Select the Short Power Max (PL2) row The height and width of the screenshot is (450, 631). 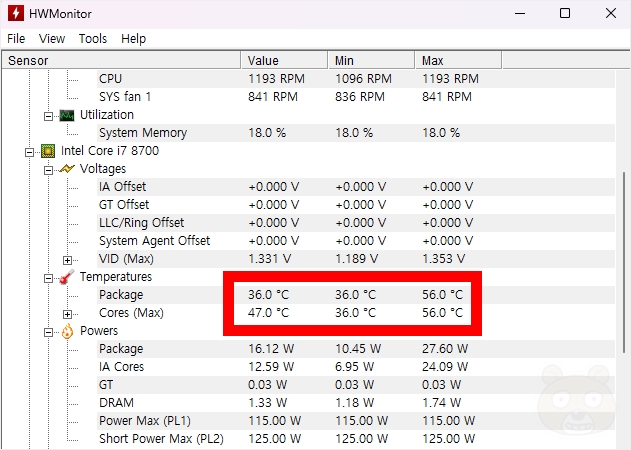[356, 439]
